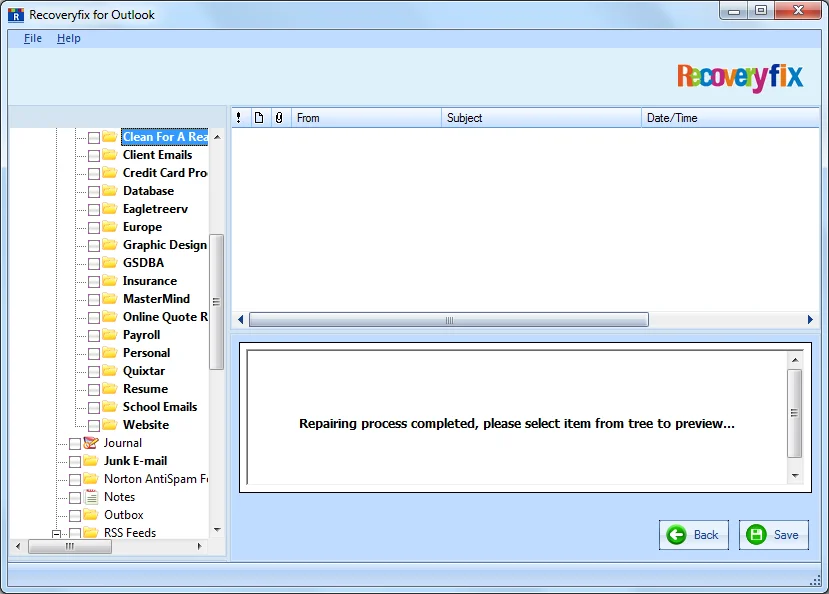The image size is (829, 594).
Task: Select the RSS Feeds label
Action: 130,533
